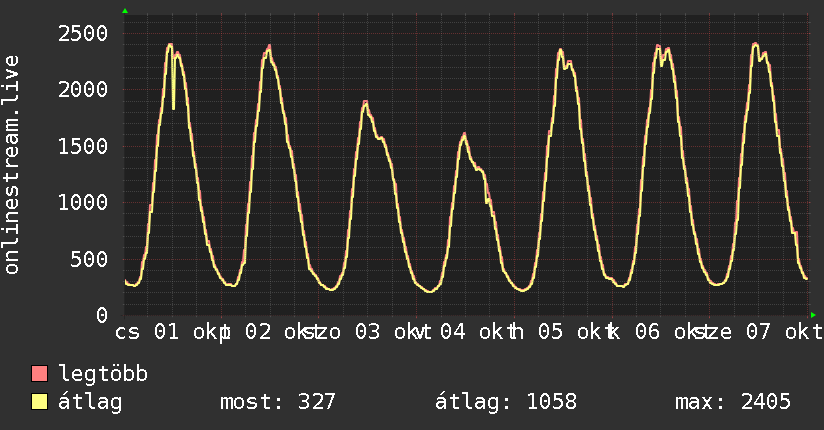Click the max: 2405 statistic

(x=733, y=402)
